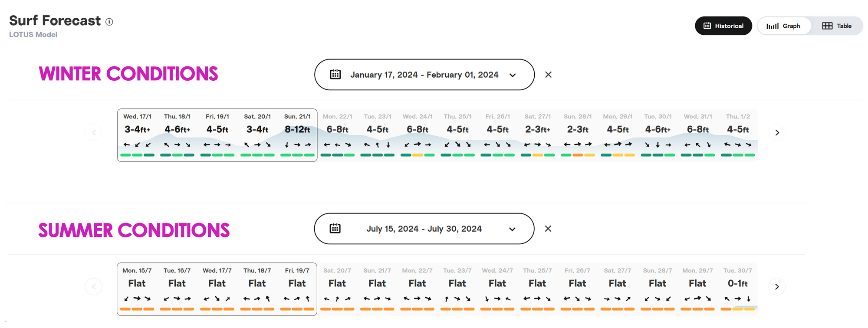The image size is (868, 328).
Task: Click the orange rating bar under Sun 28/1
Action: pyautogui.click(x=577, y=155)
